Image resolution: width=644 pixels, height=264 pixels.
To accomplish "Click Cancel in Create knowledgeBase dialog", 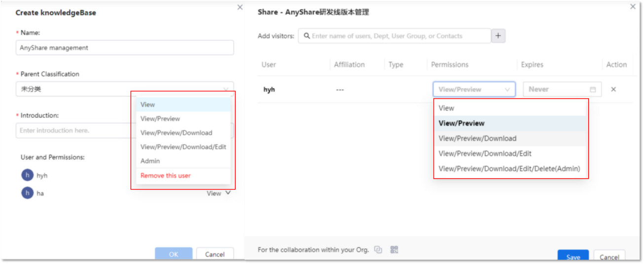I will click(x=215, y=254).
